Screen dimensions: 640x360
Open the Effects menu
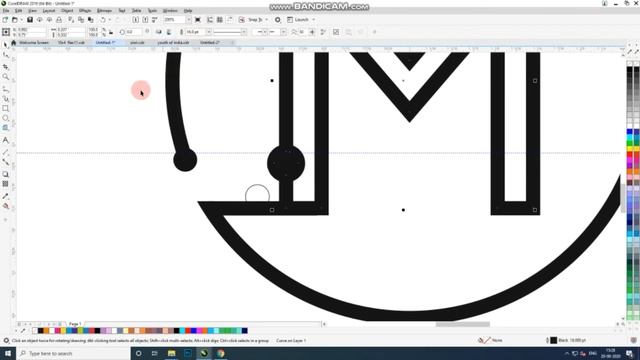(x=85, y=11)
